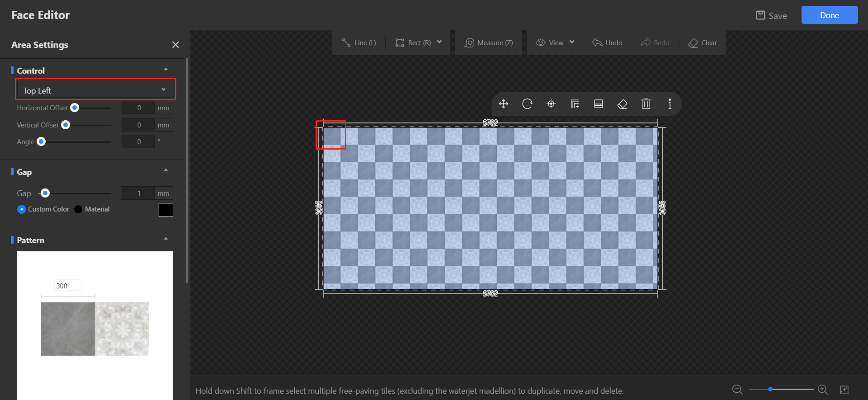Screen dimensions: 868x400
Task: Zoom out using the magnifier minus icon
Action: 737,389
